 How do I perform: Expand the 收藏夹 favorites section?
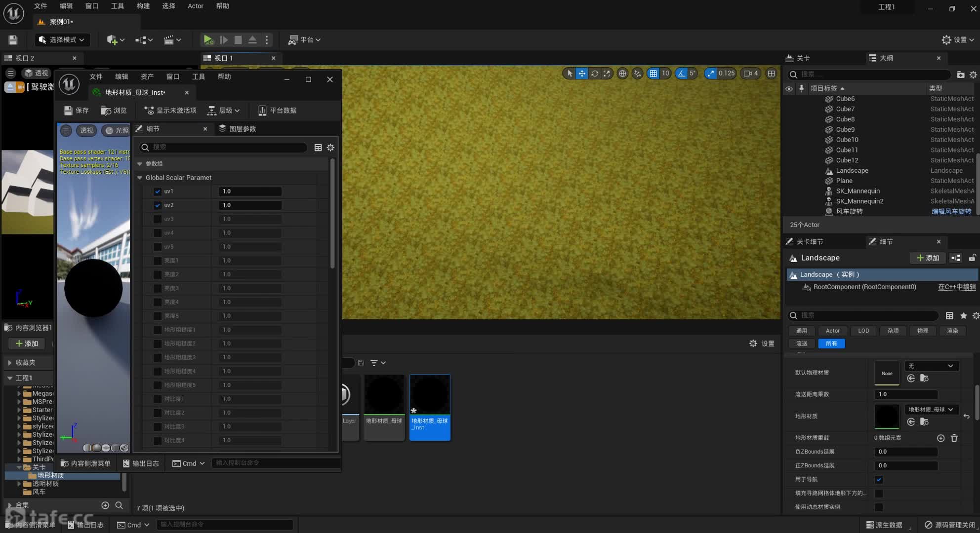[10, 363]
